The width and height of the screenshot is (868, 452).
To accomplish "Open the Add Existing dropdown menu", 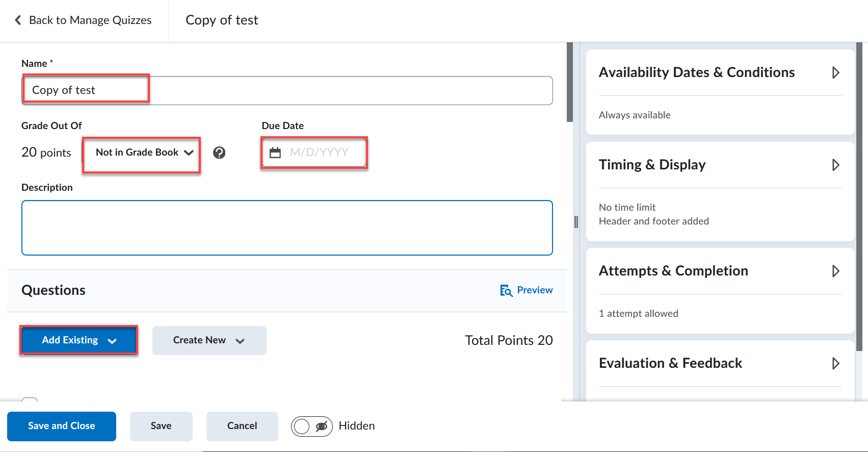I will click(79, 340).
